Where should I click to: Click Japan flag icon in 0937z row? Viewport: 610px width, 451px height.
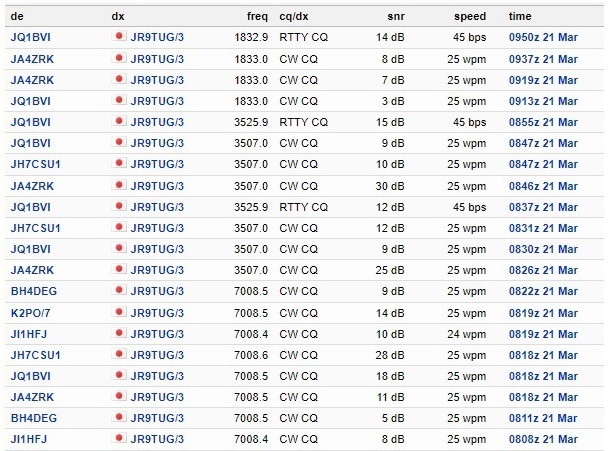pyautogui.click(x=119, y=58)
